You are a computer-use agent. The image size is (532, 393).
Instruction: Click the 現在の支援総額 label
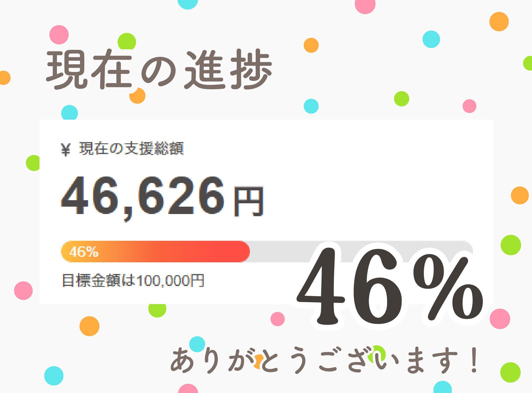(131, 149)
